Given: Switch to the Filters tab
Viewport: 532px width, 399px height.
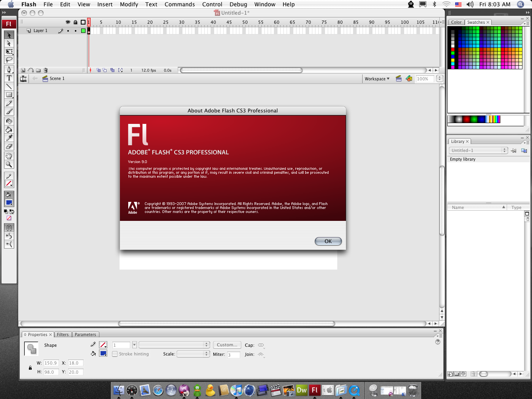Looking at the screenshot, I should click(63, 334).
